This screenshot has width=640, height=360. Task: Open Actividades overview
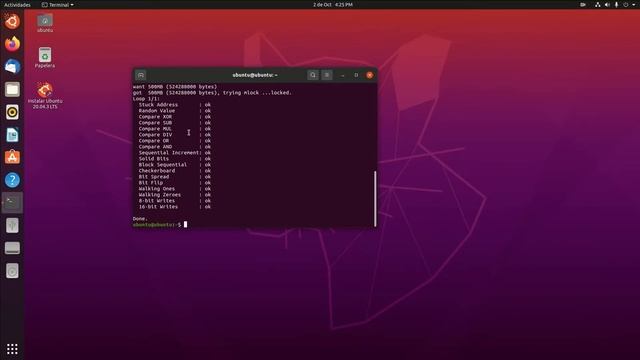point(17,5)
